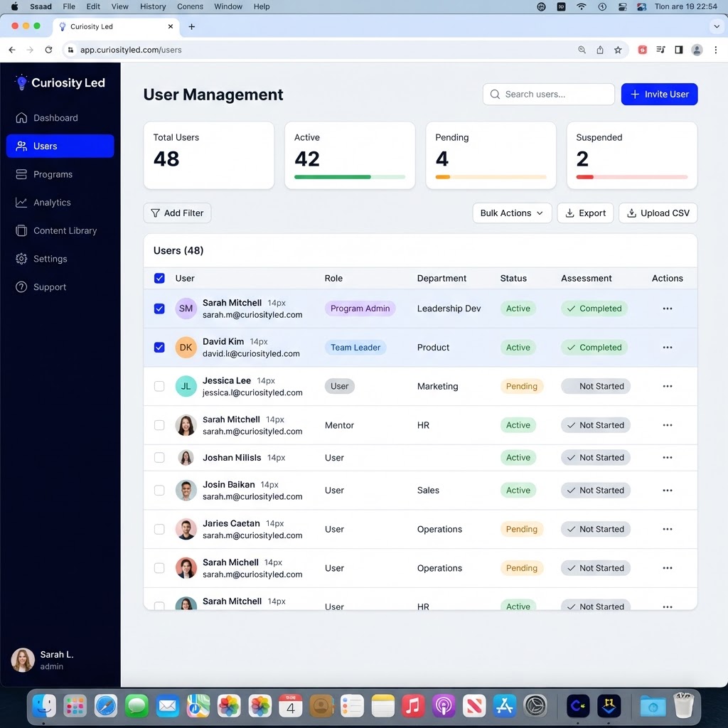Check the Jaries Caetan row checkbox
The width and height of the screenshot is (728, 728).
click(x=159, y=529)
